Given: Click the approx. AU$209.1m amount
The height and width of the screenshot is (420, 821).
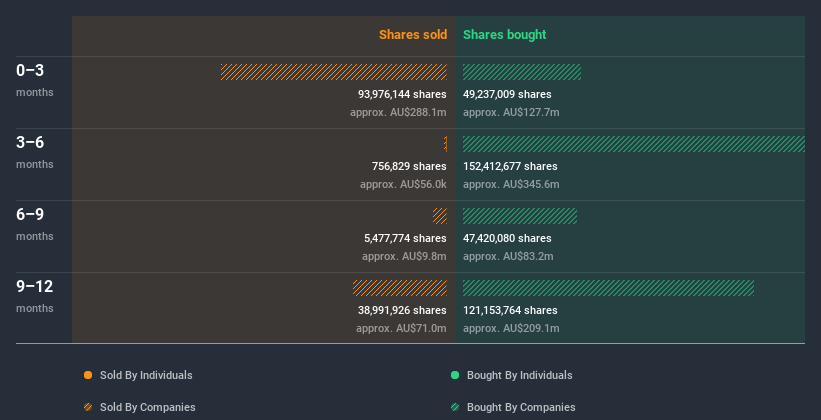Looking at the screenshot, I should coord(511,328).
